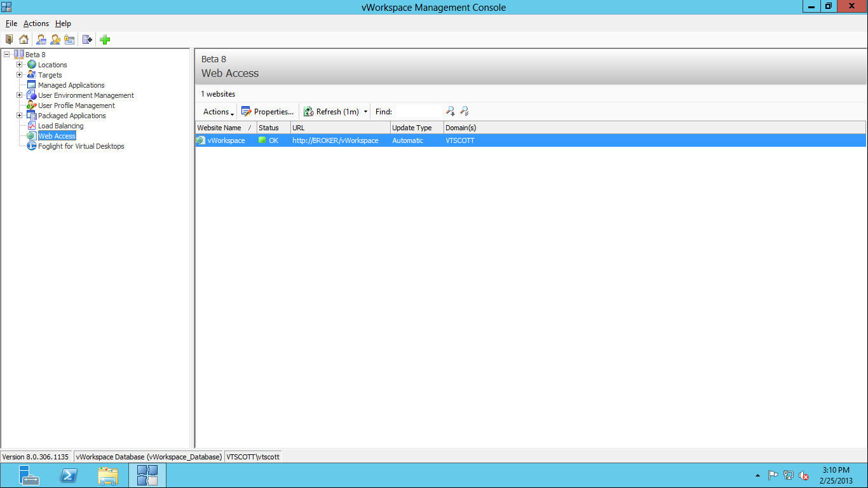The width and height of the screenshot is (868, 488).
Task: Click the application icon in title bar
Action: [x=6, y=7]
